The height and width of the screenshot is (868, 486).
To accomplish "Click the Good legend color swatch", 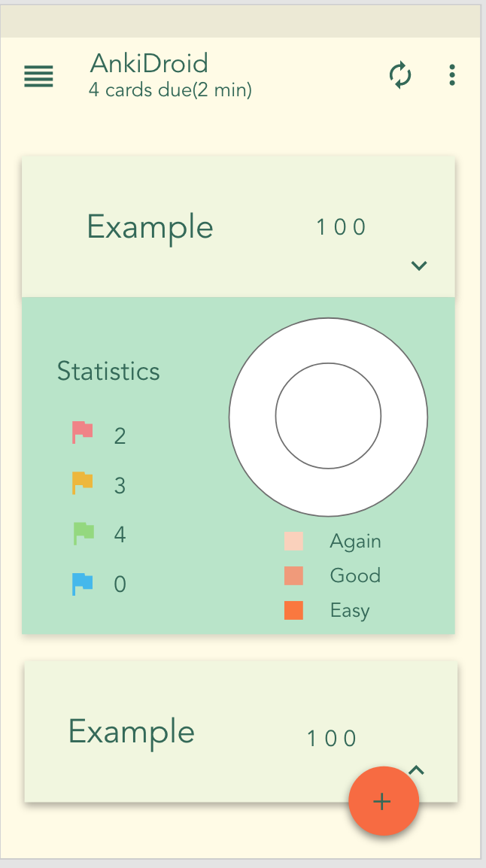I will click(293, 575).
